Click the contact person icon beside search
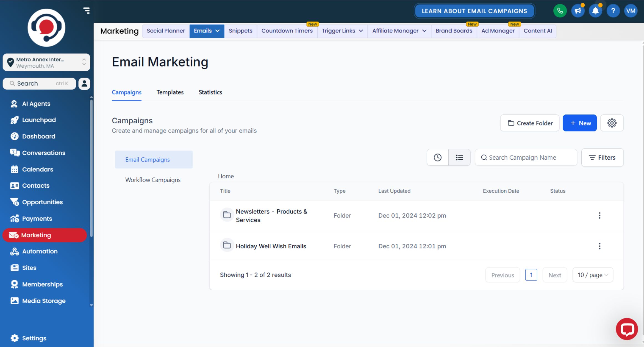 coord(84,83)
